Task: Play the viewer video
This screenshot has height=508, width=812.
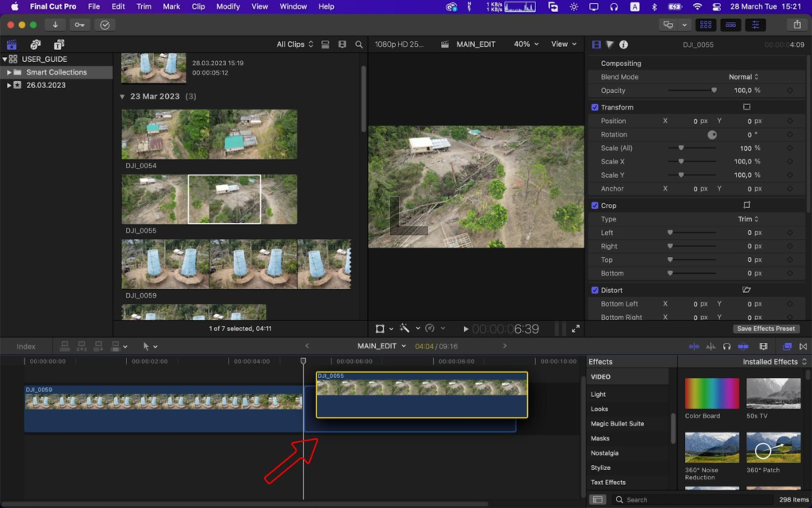Action: 465,329
